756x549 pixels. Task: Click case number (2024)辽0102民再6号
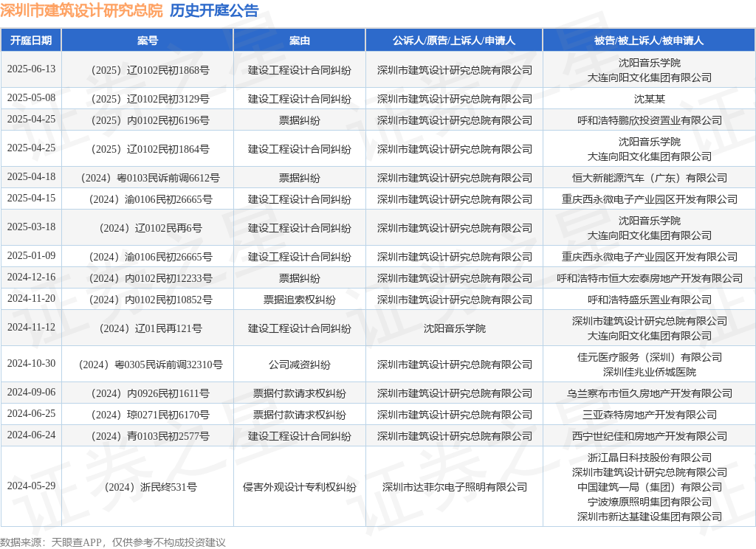[150, 229]
